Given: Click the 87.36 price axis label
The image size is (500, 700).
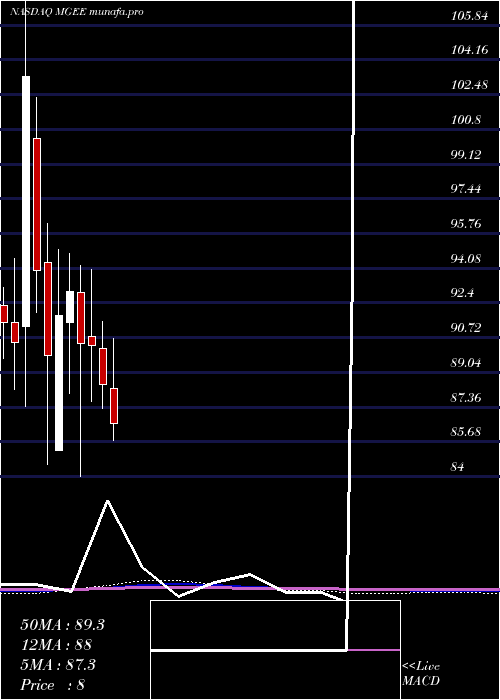Looking at the screenshot, I should (x=466, y=397).
